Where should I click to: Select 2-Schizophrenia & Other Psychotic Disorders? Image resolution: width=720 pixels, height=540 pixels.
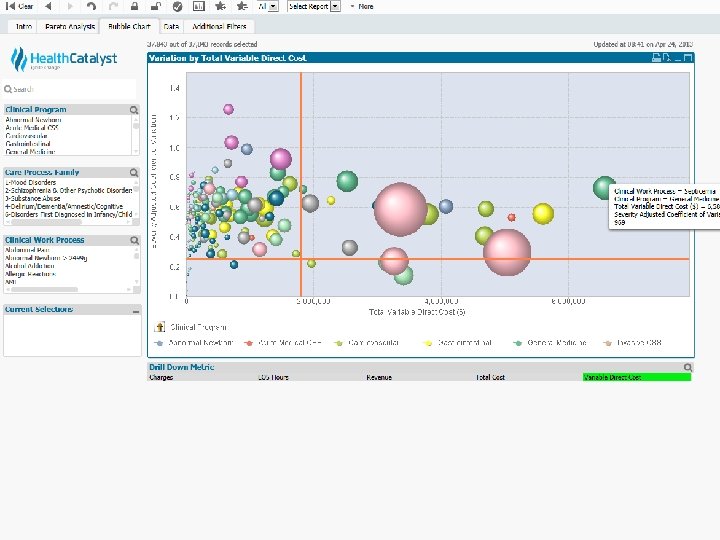tap(68, 190)
